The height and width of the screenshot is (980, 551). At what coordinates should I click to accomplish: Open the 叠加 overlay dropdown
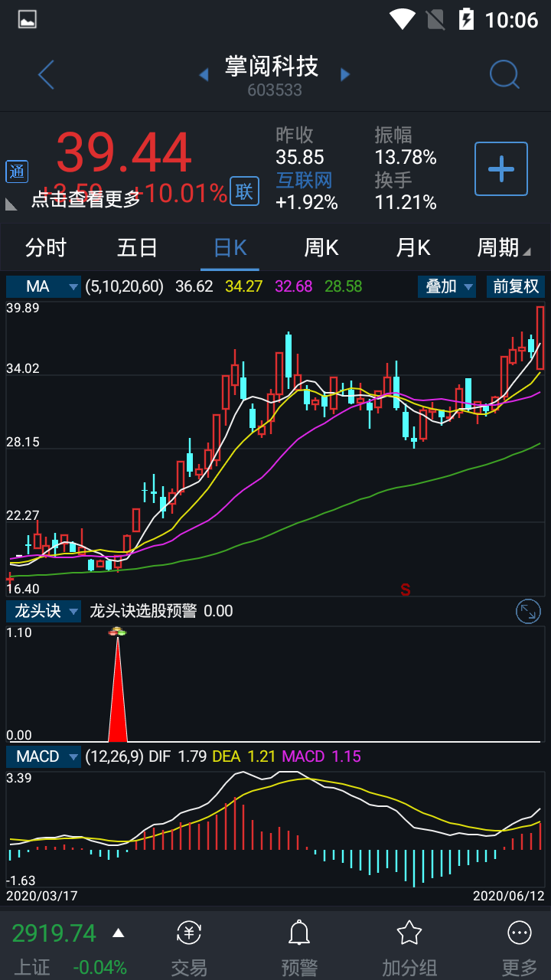point(447,286)
